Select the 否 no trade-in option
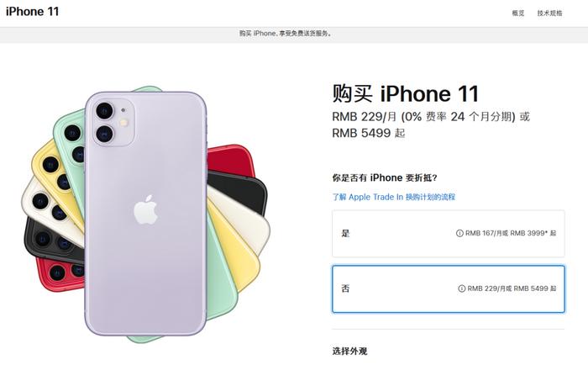The width and height of the screenshot is (588, 365). click(x=448, y=288)
